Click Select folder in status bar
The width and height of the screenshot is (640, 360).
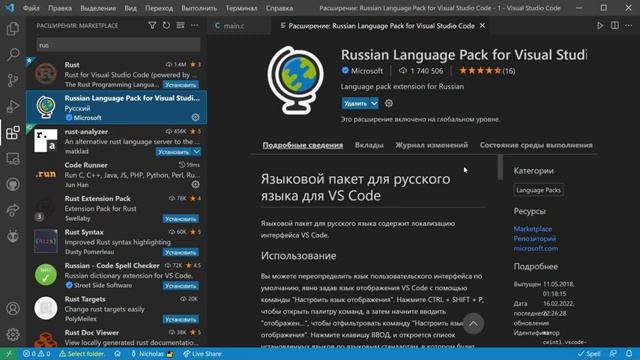[x=82, y=354]
